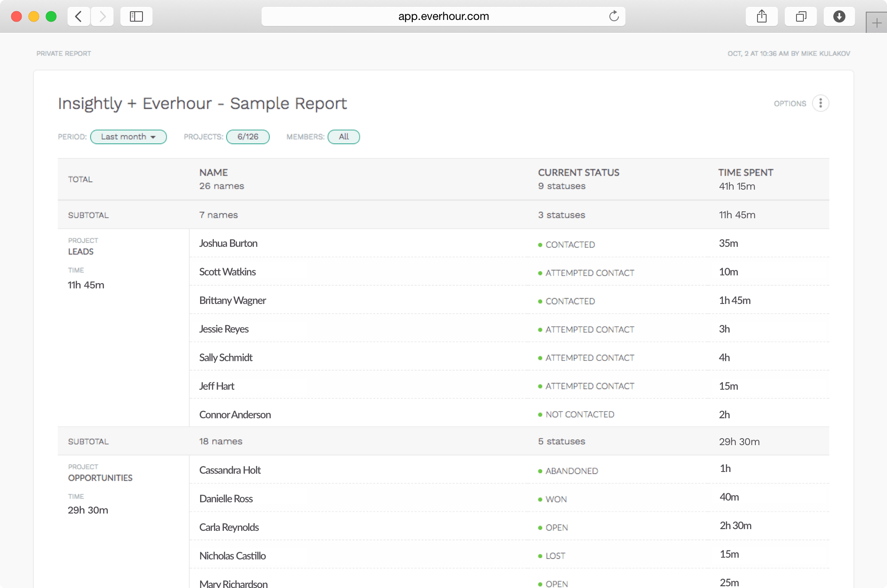Open the Period dropdown showing Last month

(128, 137)
